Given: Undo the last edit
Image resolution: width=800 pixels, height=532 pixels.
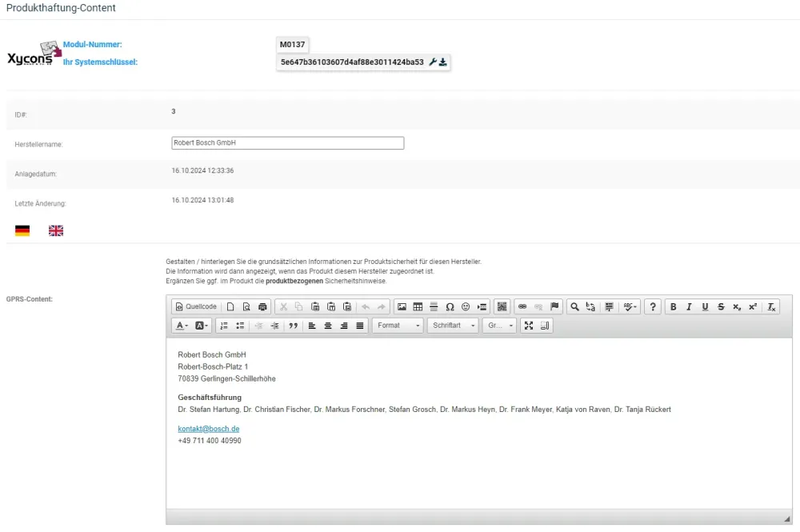Looking at the screenshot, I should (x=366, y=306).
